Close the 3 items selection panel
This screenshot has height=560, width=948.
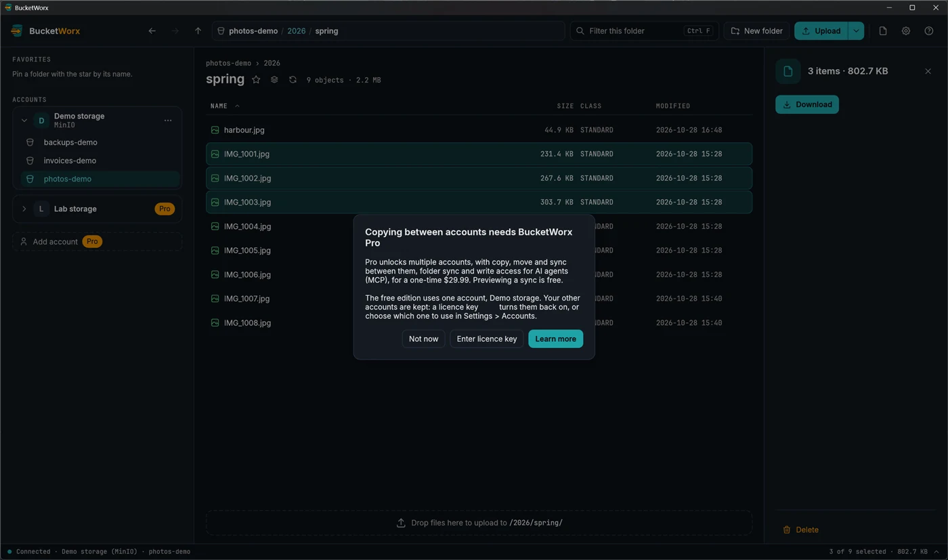(928, 71)
